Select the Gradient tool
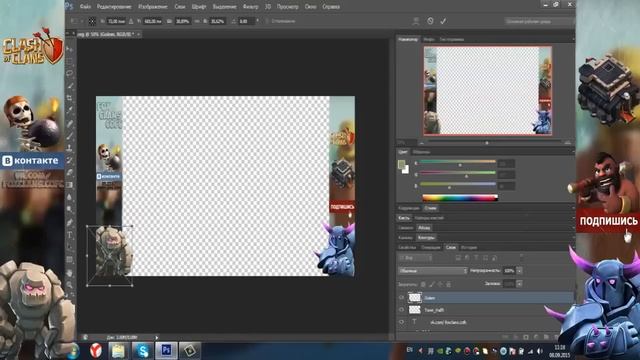The height and width of the screenshot is (360, 640). point(70,185)
